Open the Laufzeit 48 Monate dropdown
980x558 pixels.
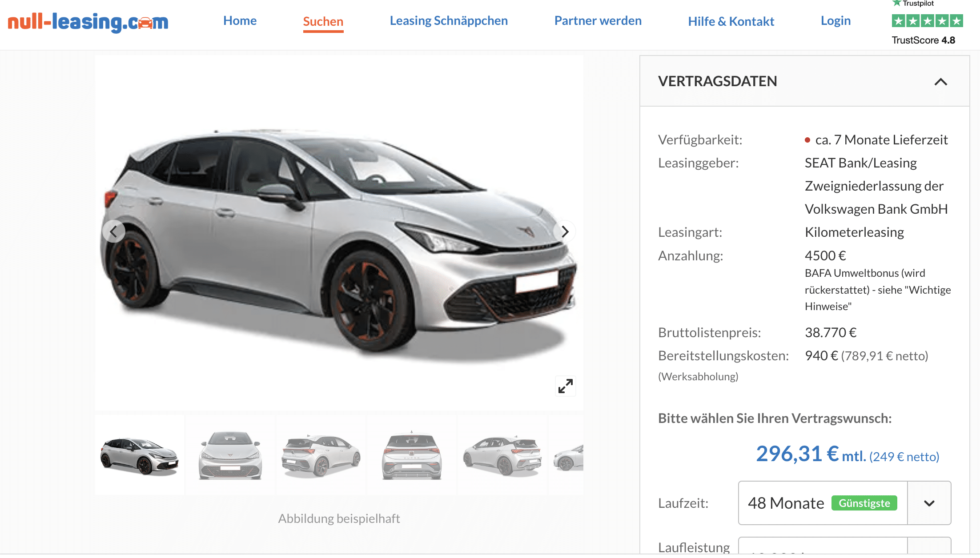pos(844,503)
